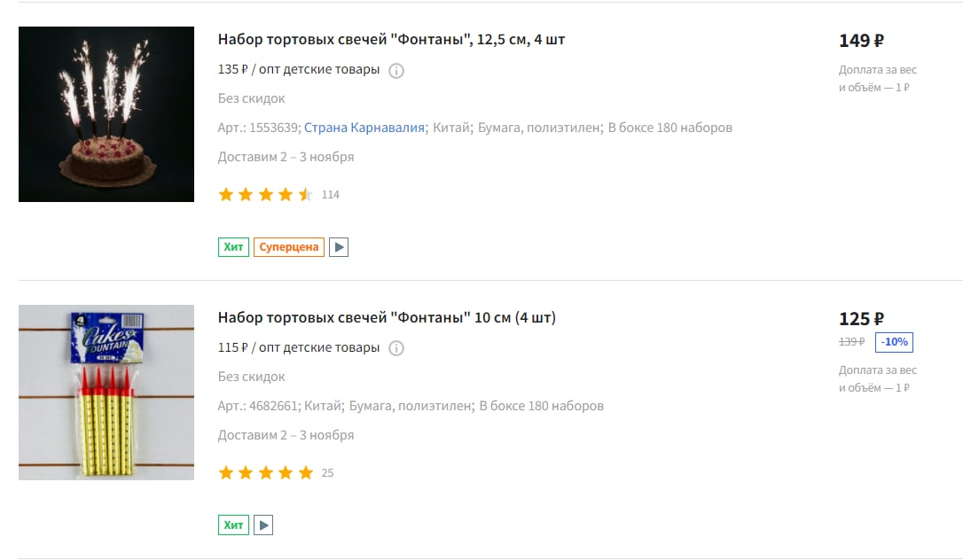The width and height of the screenshot is (963, 560).
Task: Click the Суперцена badge
Action: point(289,247)
